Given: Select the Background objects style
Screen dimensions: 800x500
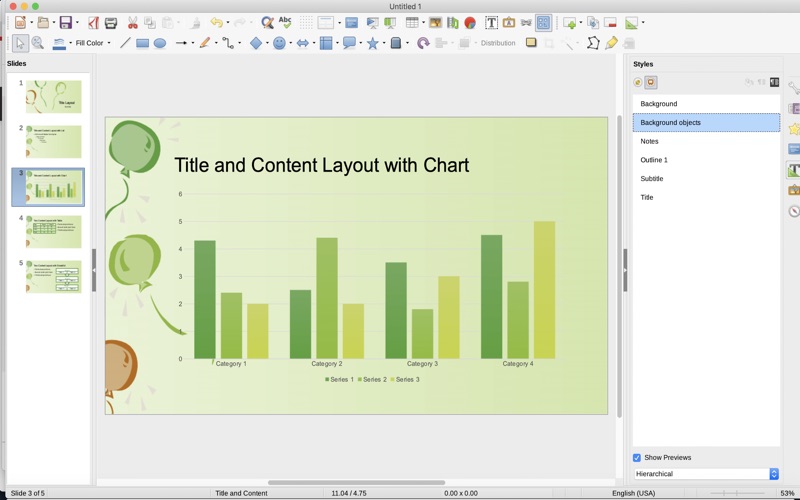Looking at the screenshot, I should tap(706, 122).
